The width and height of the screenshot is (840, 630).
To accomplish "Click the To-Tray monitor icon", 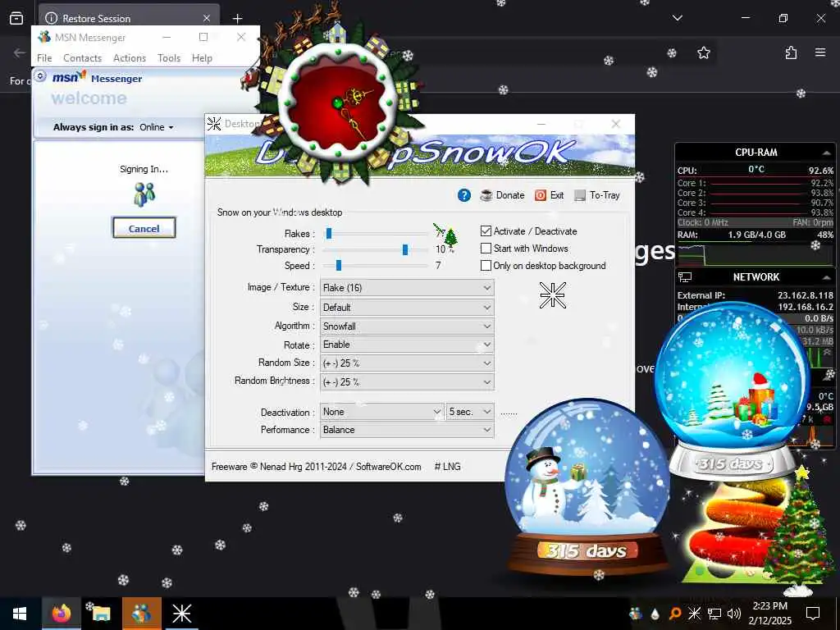I will pos(580,195).
